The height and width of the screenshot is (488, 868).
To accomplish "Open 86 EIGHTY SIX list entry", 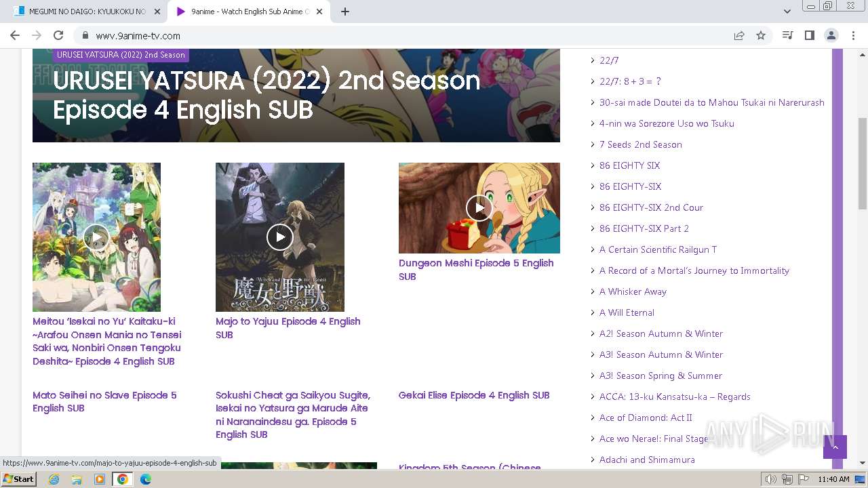I will pos(629,165).
